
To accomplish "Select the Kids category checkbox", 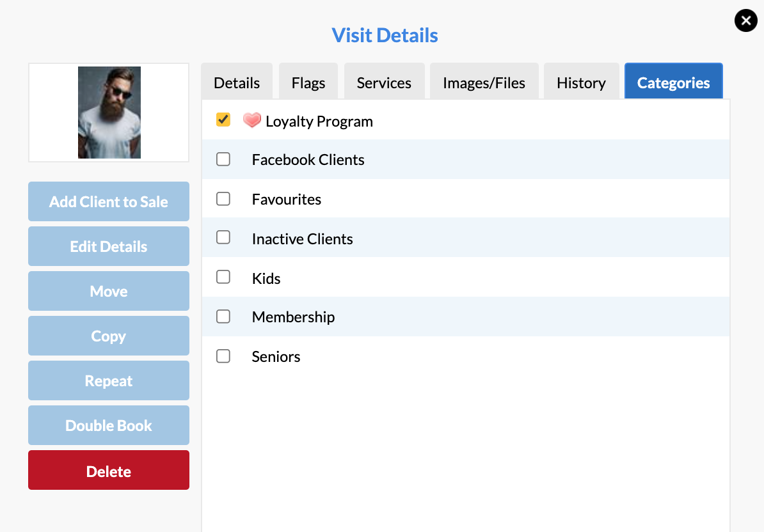I will 223,277.
